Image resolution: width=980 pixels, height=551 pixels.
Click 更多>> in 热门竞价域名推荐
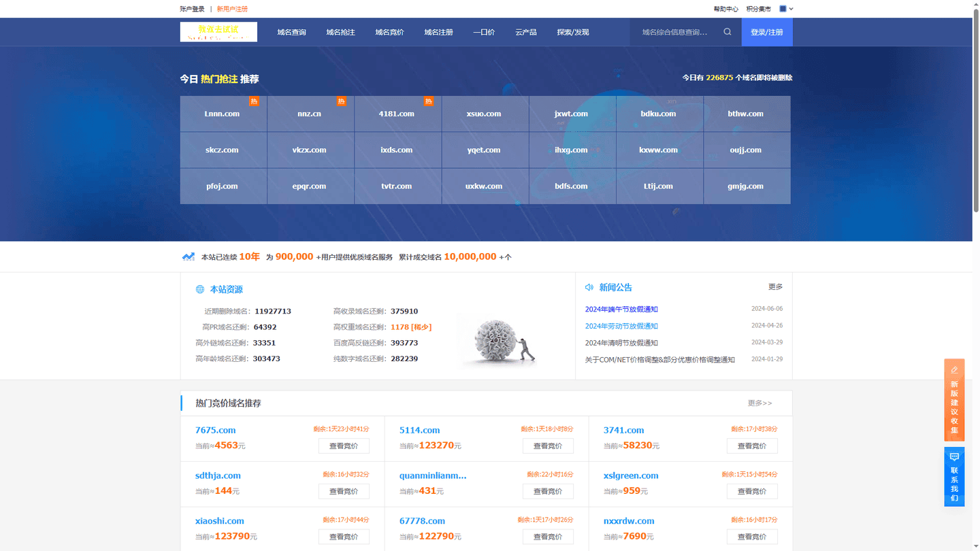point(759,403)
